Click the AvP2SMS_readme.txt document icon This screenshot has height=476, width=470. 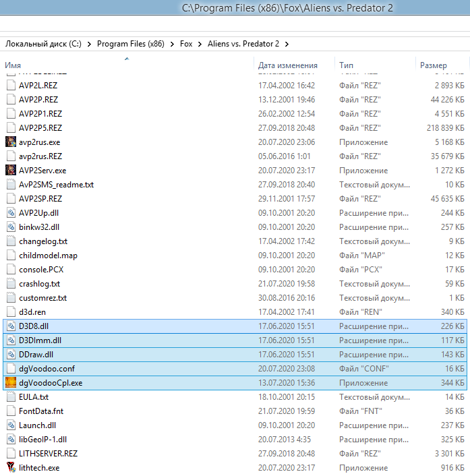pyautogui.click(x=11, y=184)
